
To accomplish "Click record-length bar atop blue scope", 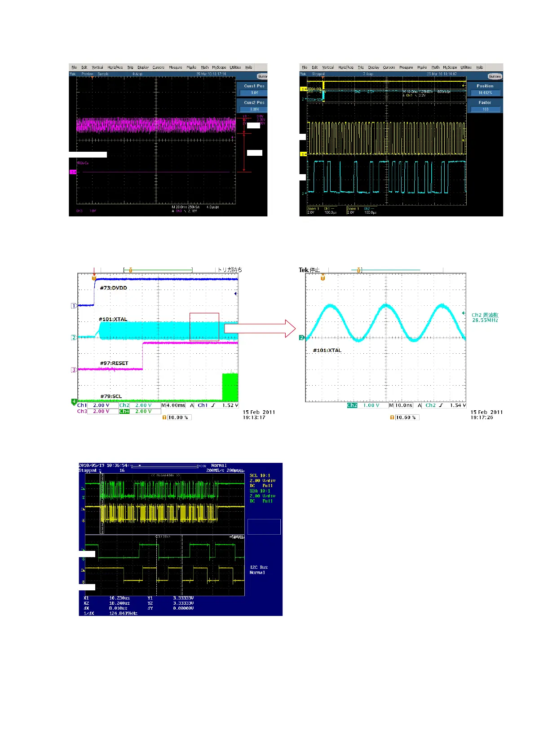I will [164, 466].
